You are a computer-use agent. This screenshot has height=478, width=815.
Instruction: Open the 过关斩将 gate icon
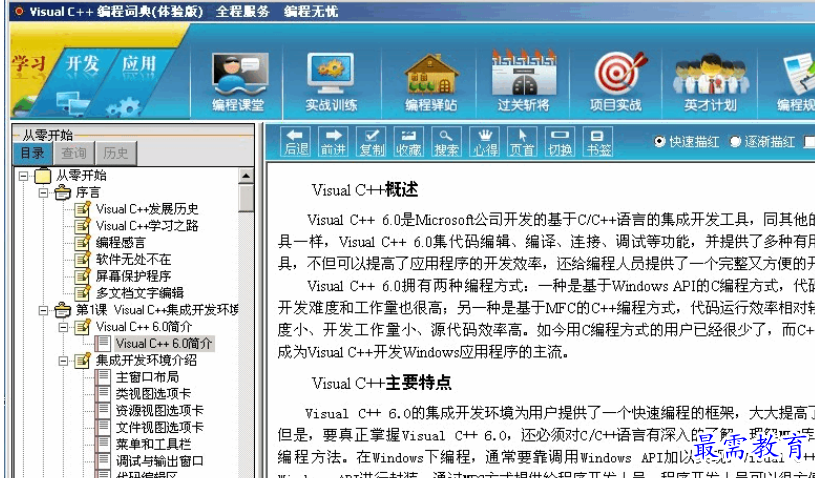(x=523, y=82)
